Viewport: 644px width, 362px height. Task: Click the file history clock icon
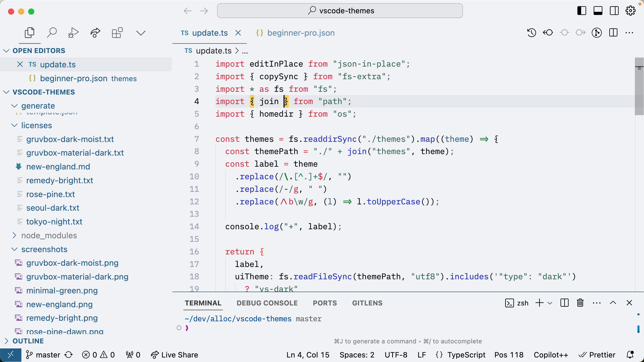532,33
